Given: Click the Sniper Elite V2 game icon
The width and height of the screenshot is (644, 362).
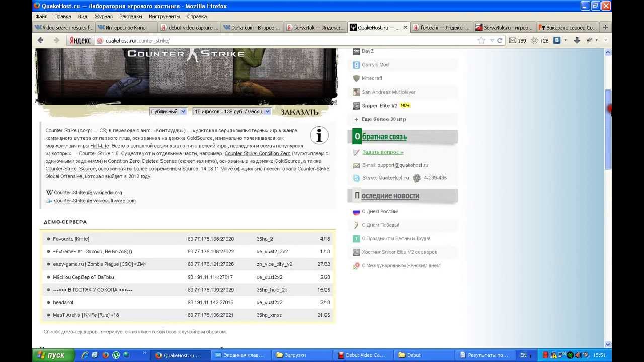Looking at the screenshot, I should tap(356, 106).
